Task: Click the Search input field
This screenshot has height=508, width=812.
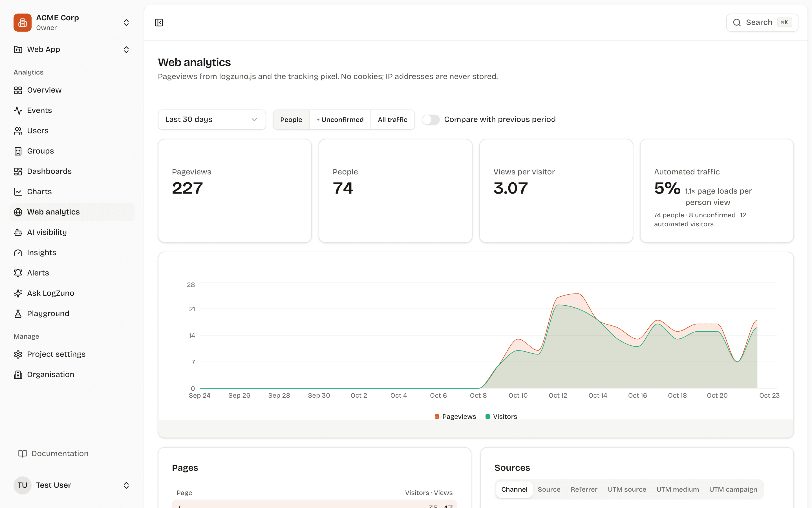Action: coord(762,23)
